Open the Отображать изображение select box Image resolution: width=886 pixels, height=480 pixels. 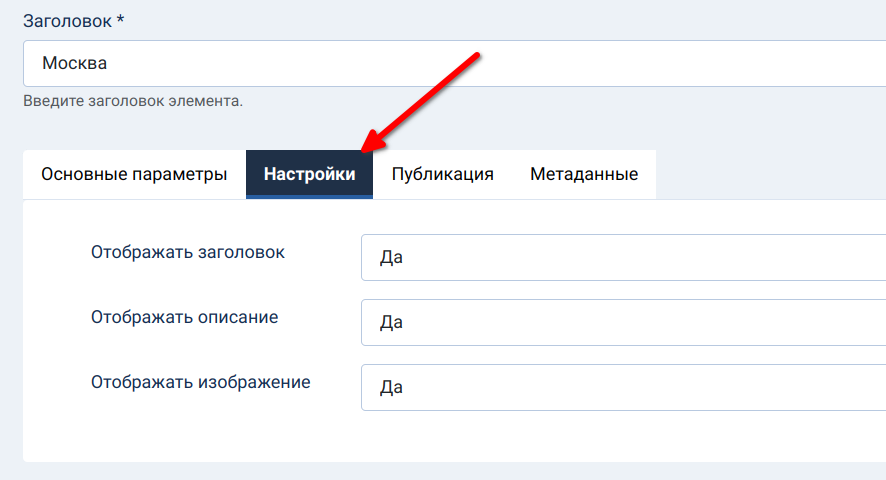[x=620, y=387]
